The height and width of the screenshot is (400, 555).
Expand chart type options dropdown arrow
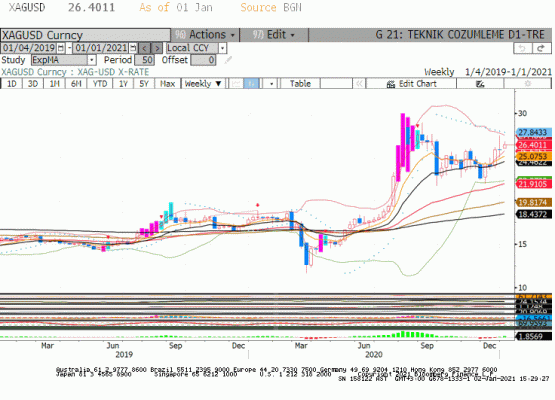pyautogui.click(x=271, y=84)
